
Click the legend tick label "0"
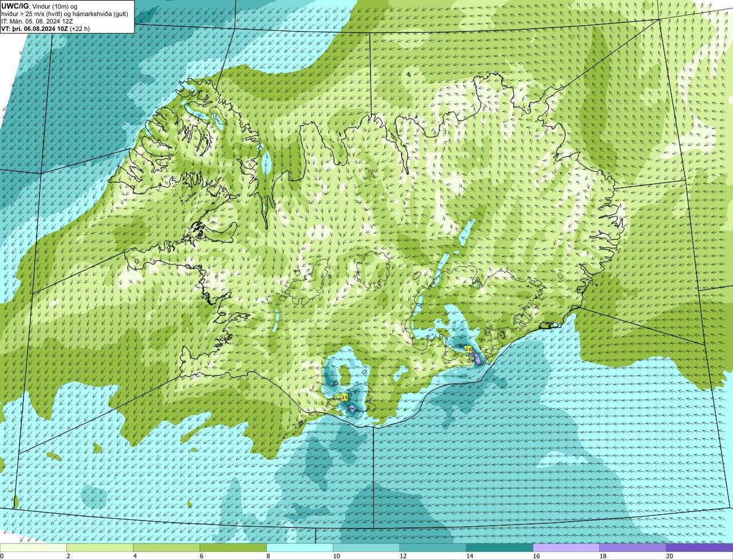coord(2,555)
